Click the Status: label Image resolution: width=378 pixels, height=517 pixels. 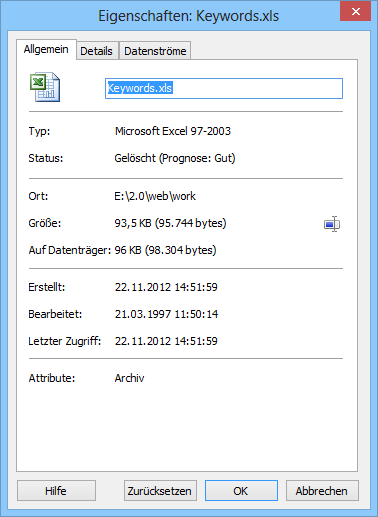point(46,158)
